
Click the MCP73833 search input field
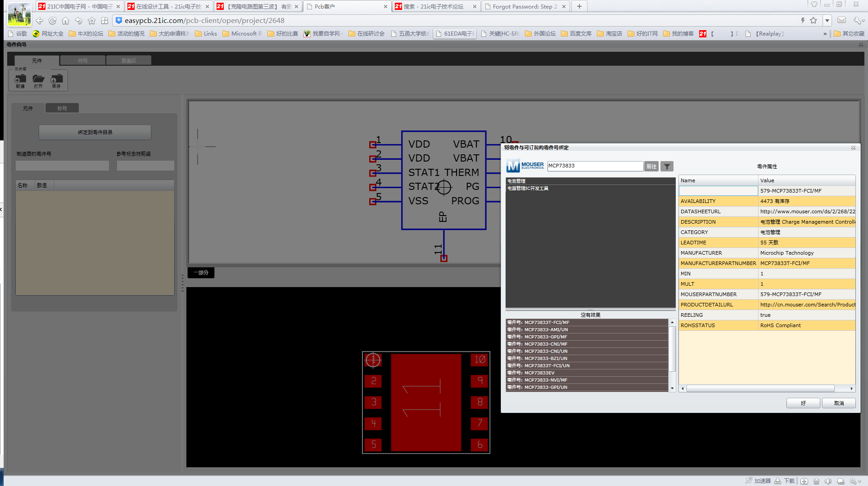click(x=595, y=166)
